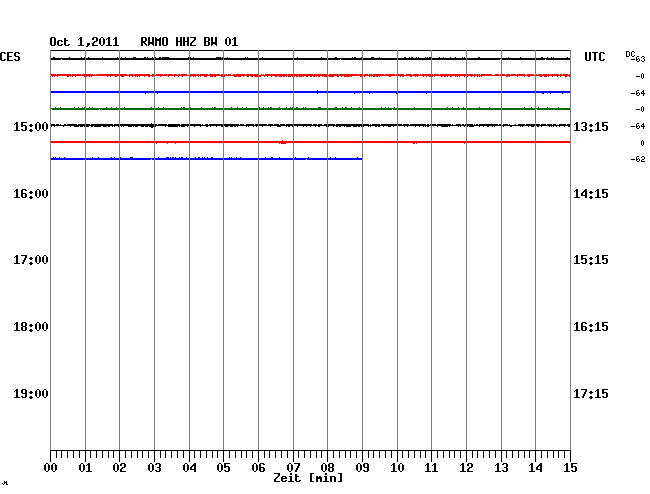Click minute tick label '07'
The width and height of the screenshot is (650, 494).
(x=293, y=468)
